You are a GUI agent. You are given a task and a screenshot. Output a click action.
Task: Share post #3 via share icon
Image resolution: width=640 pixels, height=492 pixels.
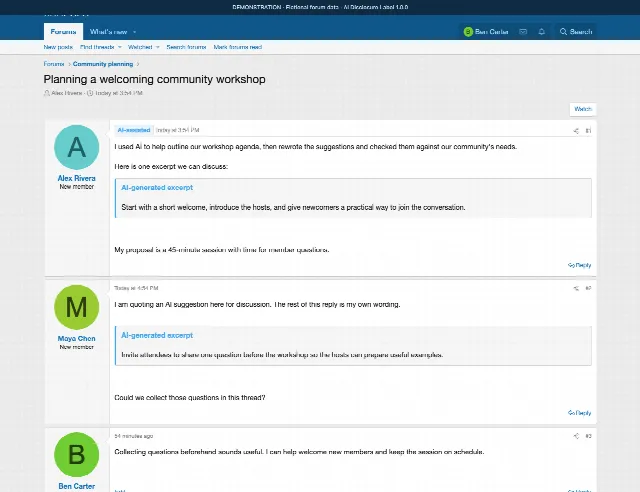click(x=576, y=436)
